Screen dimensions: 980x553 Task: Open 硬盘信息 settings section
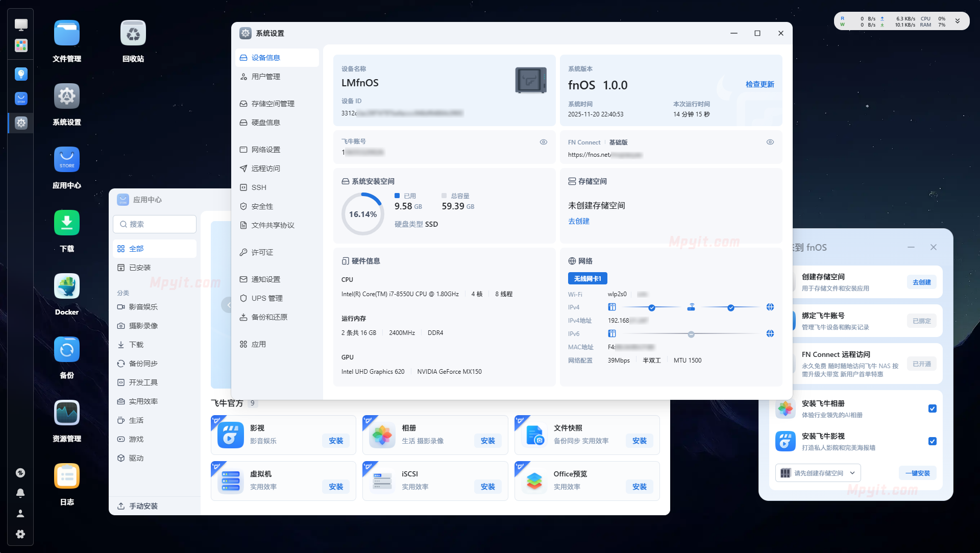(277, 123)
